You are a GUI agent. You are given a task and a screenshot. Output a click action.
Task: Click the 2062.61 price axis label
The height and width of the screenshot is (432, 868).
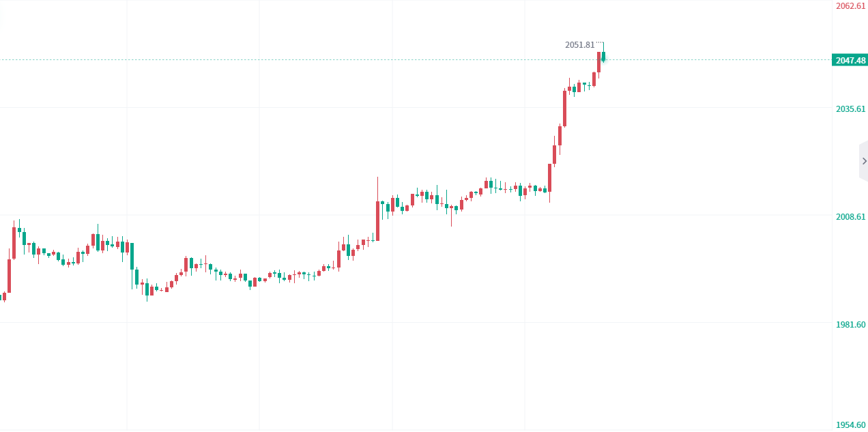point(850,6)
